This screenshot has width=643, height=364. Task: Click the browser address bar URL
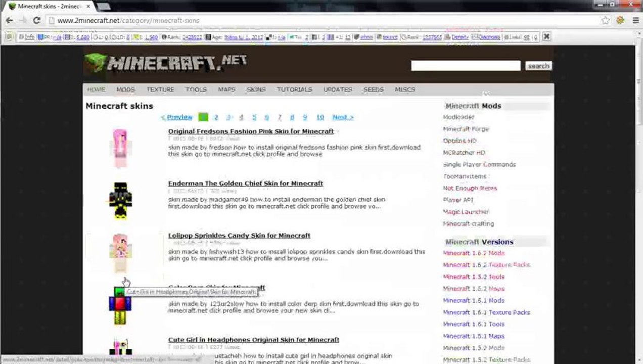pos(128,21)
